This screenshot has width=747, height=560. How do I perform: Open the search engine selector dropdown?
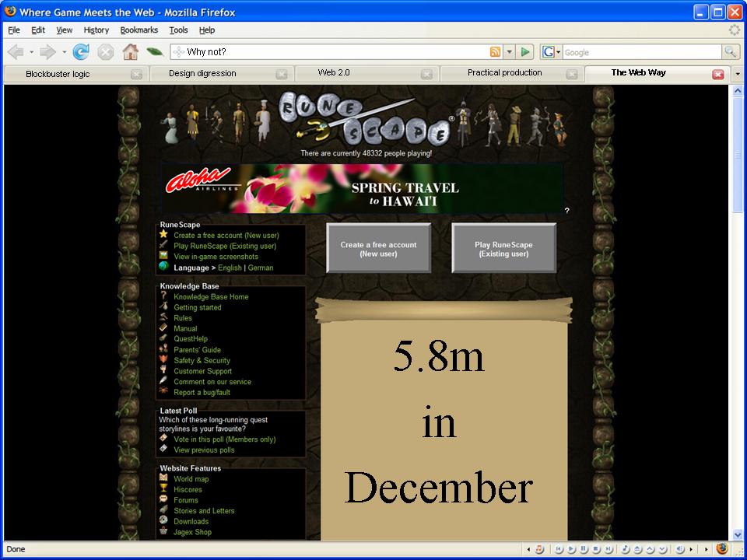pyautogui.click(x=559, y=52)
